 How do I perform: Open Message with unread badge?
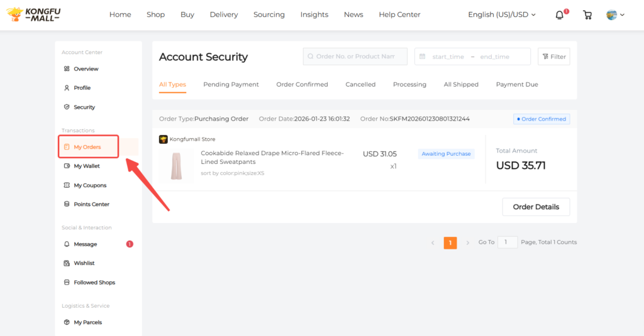coord(85,244)
